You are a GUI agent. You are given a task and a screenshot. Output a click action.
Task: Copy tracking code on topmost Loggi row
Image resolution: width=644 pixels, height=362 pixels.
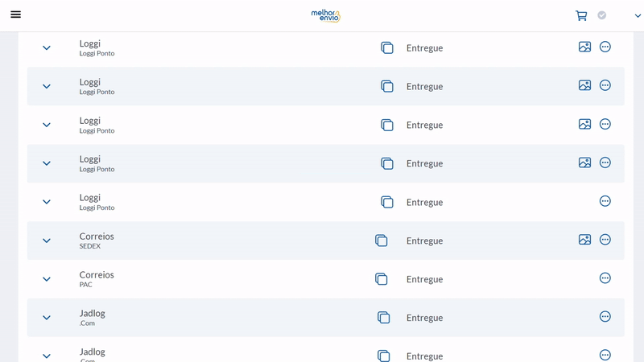(387, 48)
